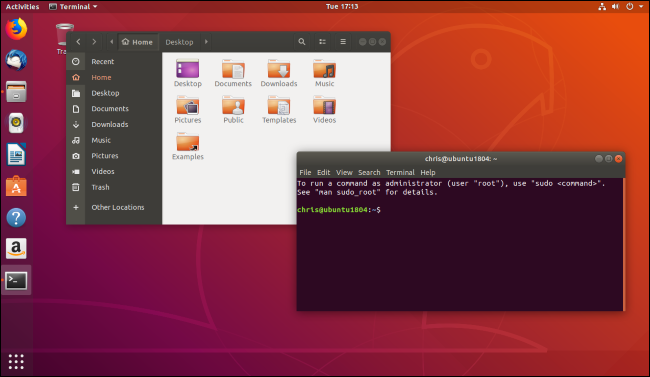Open the Templates folder icon
The width and height of the screenshot is (650, 377).
point(279,109)
